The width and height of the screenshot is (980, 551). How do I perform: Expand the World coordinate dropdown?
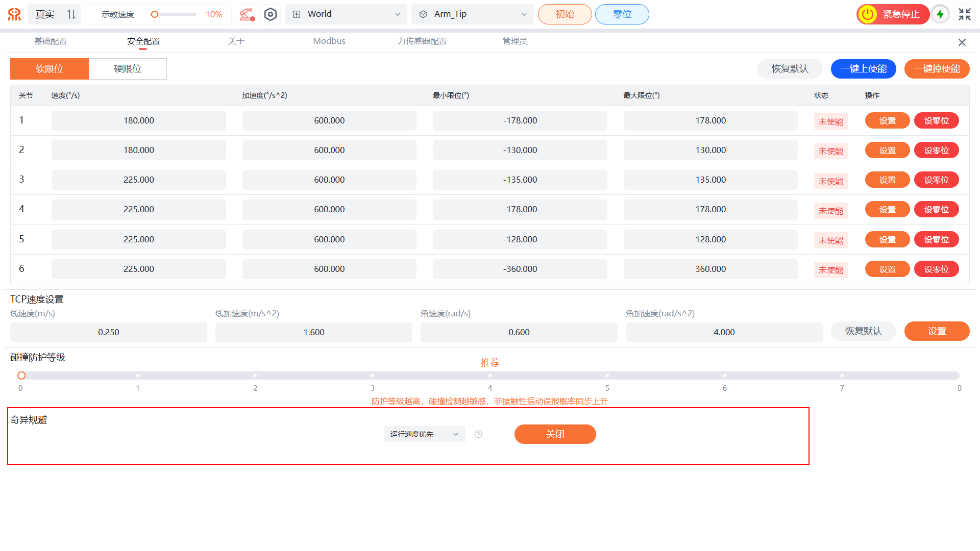pos(346,14)
